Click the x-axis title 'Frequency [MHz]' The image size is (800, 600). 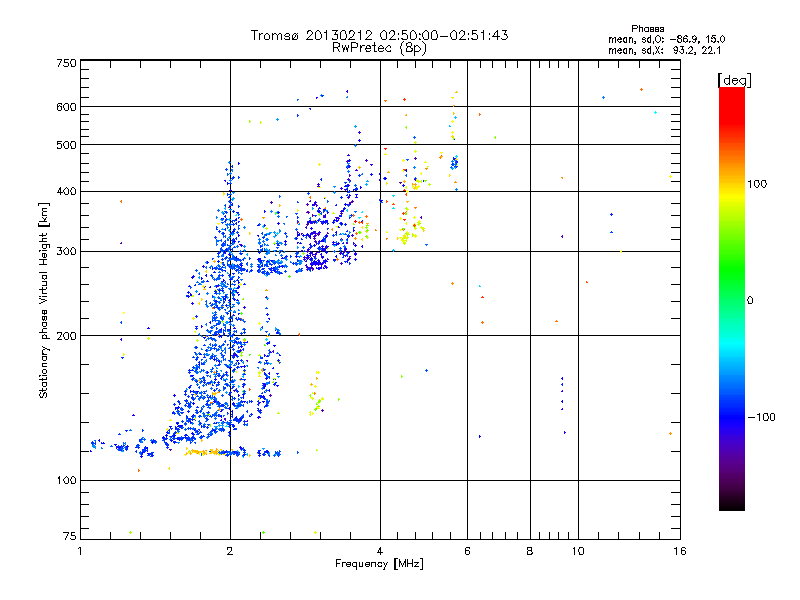(x=379, y=564)
